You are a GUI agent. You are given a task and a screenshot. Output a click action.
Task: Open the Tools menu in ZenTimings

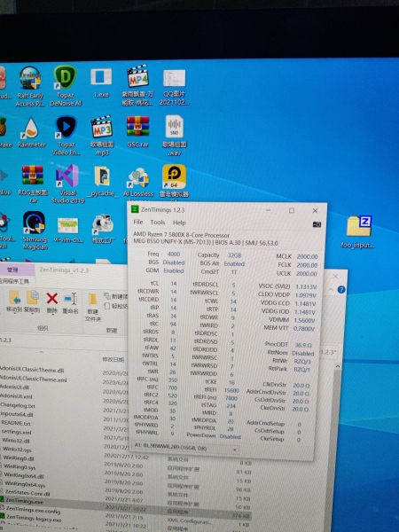158,223
